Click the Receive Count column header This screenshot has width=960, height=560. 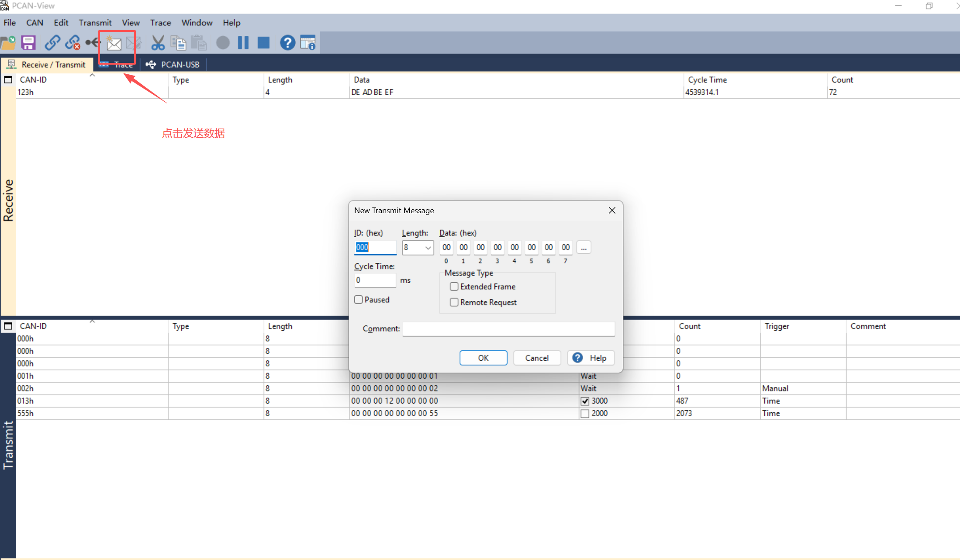click(x=893, y=80)
